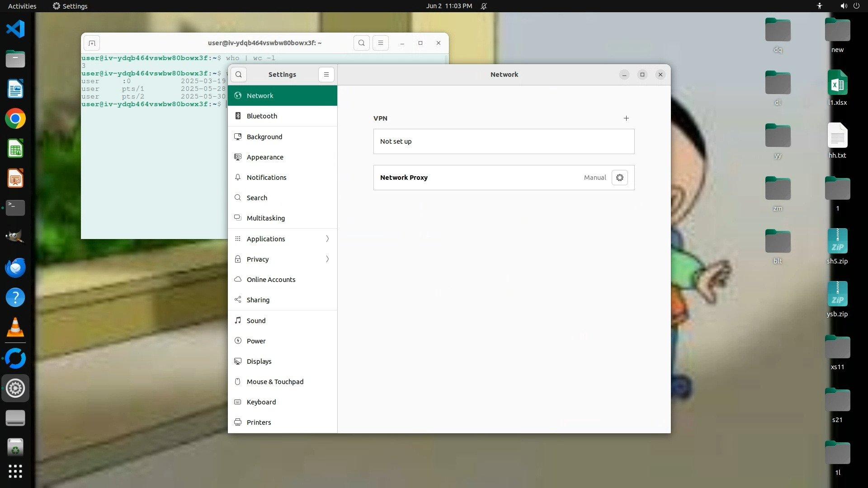Viewport: 868px width, 488px height.
Task: Expand Applications settings submenu
Action: point(327,239)
